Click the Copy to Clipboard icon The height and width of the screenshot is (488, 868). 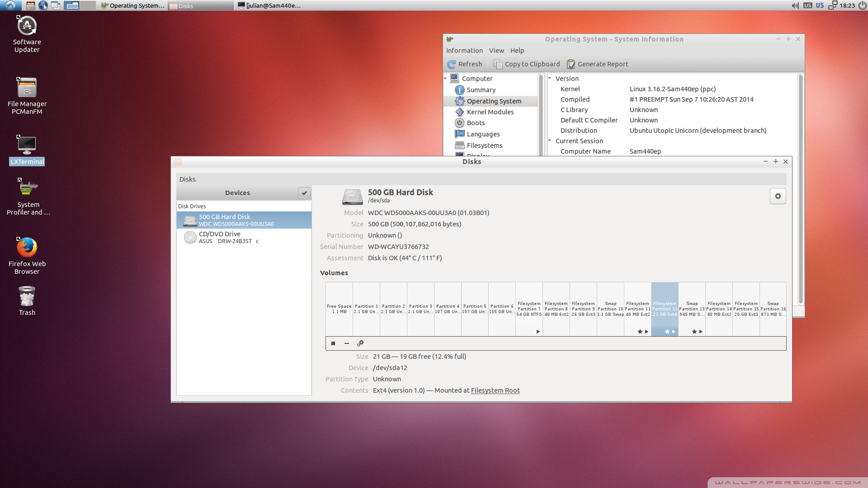(498, 64)
